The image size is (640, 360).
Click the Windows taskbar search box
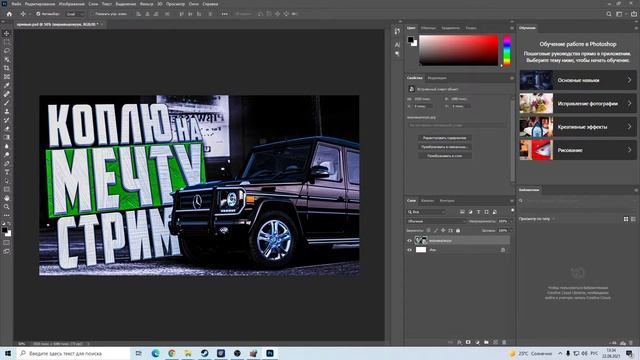(x=73, y=353)
